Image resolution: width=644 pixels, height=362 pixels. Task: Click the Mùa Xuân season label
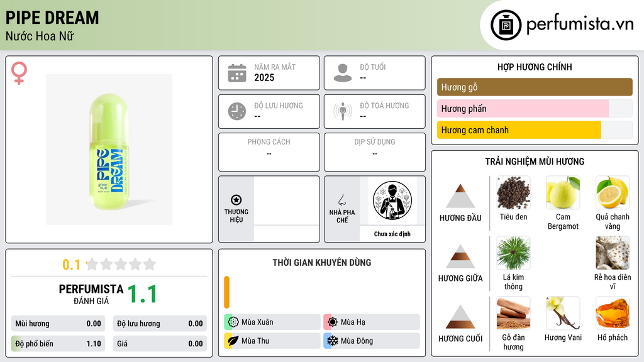point(257,322)
